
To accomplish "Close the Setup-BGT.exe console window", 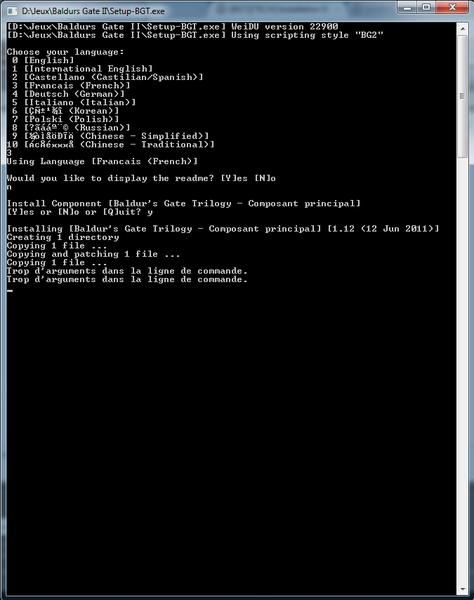I will (452, 8).
